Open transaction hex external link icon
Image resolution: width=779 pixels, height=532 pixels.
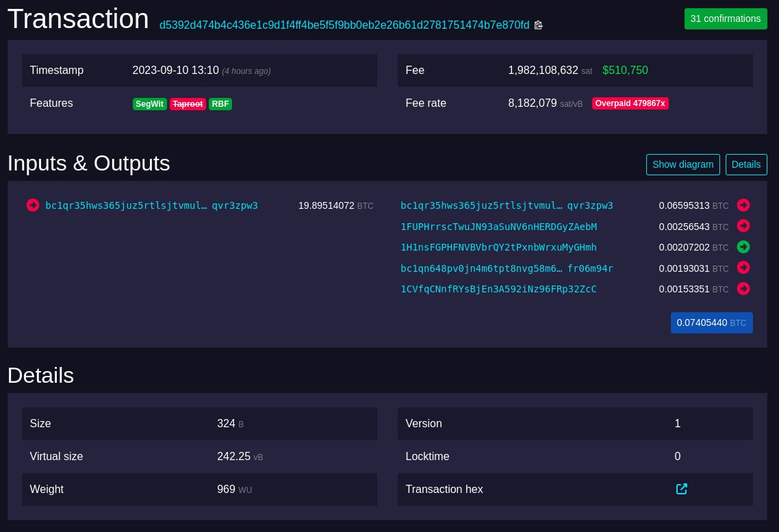(681, 489)
